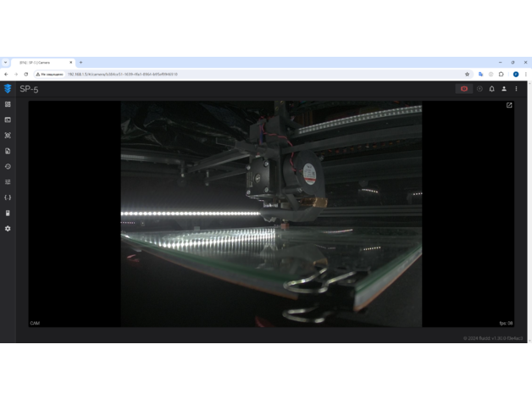
Task: Open a new browser tab
Action: pos(81,63)
